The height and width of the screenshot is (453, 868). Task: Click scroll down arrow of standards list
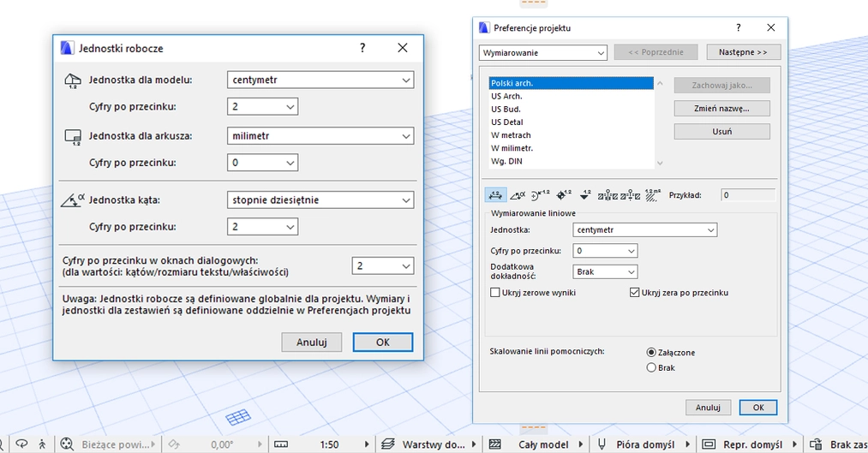(x=660, y=164)
